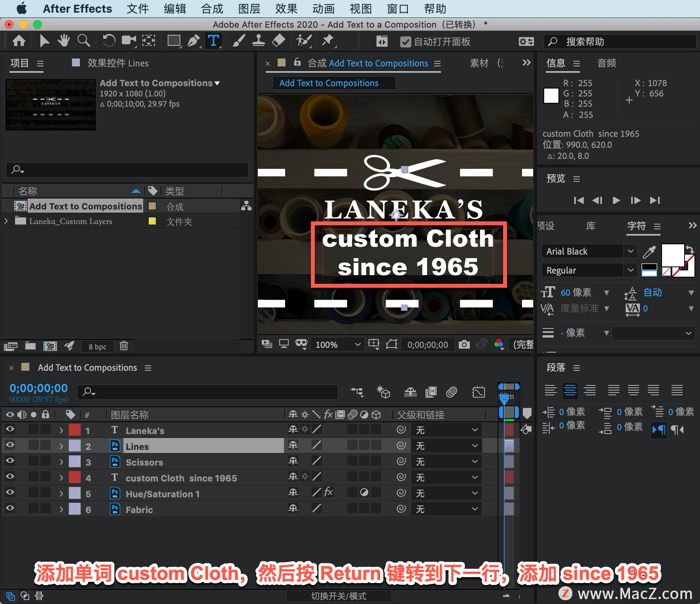700x604 pixels.
Task: Select the Brush tool
Action: coord(238,41)
